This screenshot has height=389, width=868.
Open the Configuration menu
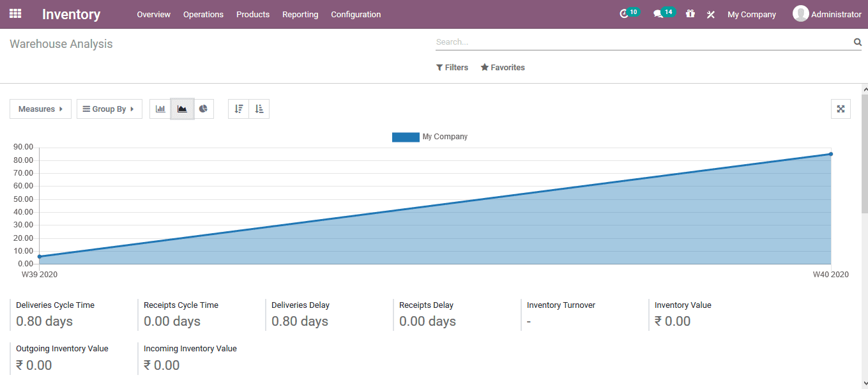(x=356, y=14)
